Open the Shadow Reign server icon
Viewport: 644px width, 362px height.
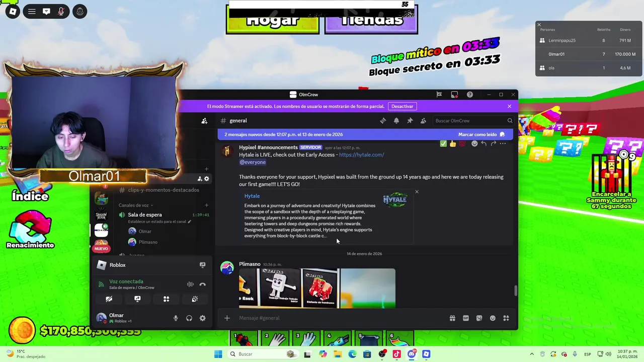(x=101, y=215)
